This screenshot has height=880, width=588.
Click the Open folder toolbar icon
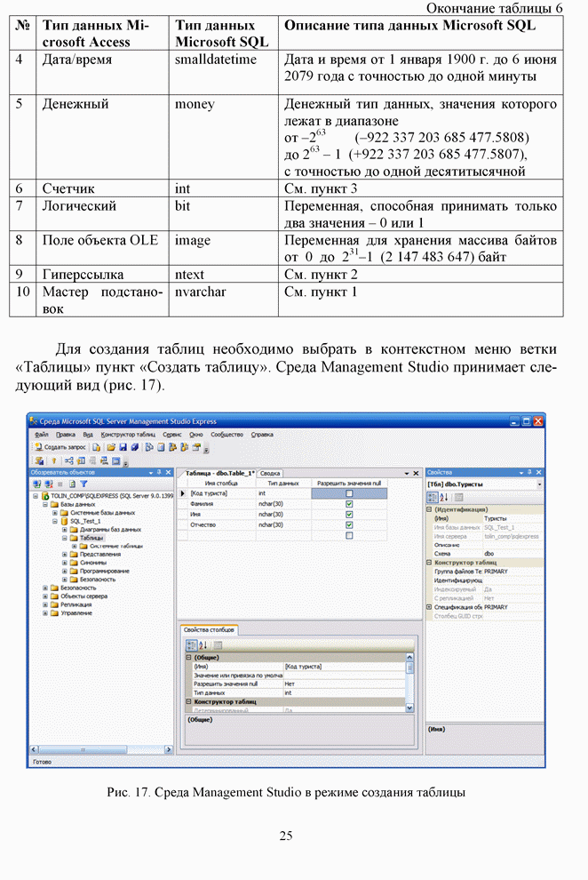click(x=111, y=447)
